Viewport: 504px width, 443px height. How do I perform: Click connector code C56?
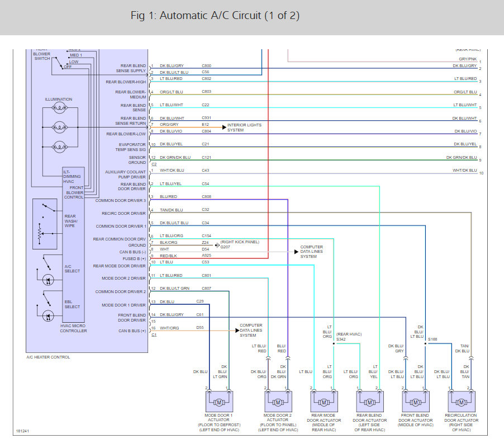(x=206, y=72)
